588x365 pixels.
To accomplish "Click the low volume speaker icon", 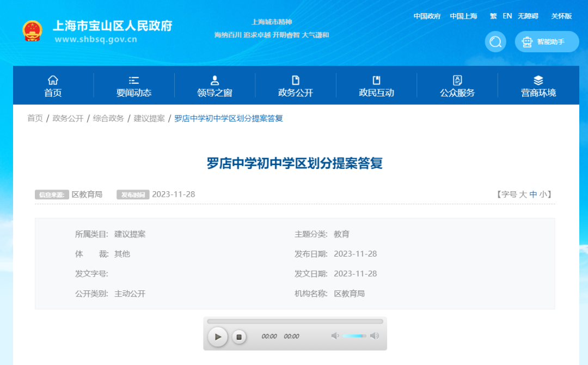I will click(x=335, y=336).
